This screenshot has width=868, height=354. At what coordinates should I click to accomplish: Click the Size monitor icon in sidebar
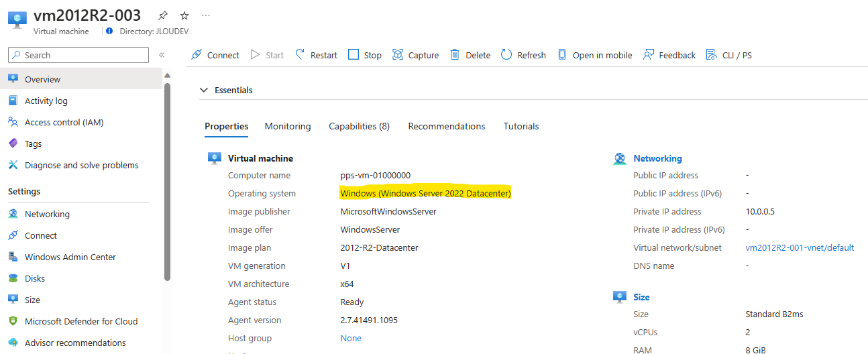tap(13, 300)
